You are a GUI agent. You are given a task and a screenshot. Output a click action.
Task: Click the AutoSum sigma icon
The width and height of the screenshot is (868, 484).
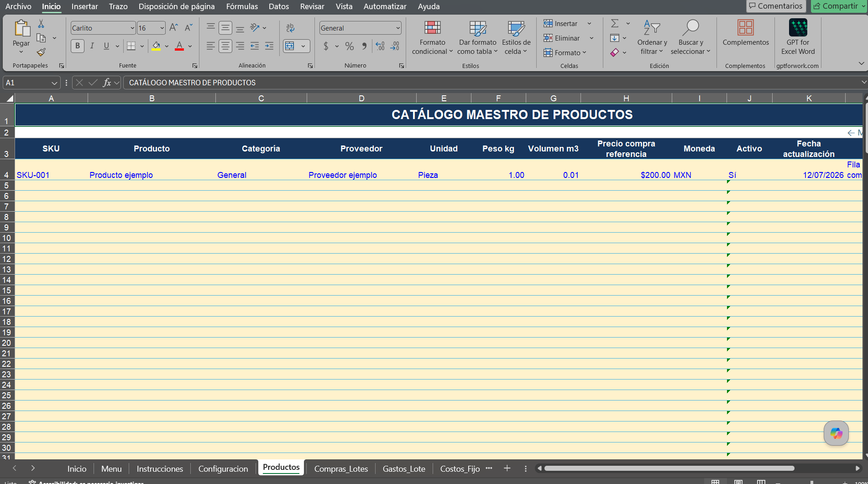[615, 23]
